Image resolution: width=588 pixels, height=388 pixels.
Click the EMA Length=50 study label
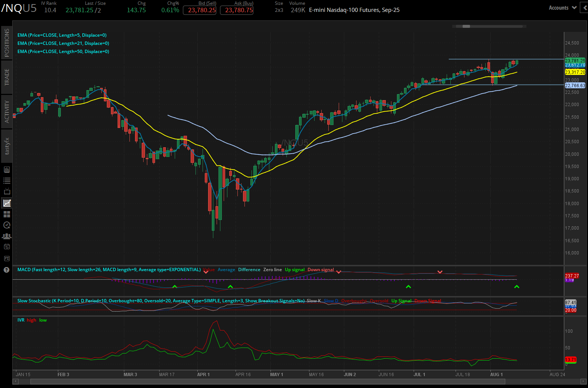(63, 52)
